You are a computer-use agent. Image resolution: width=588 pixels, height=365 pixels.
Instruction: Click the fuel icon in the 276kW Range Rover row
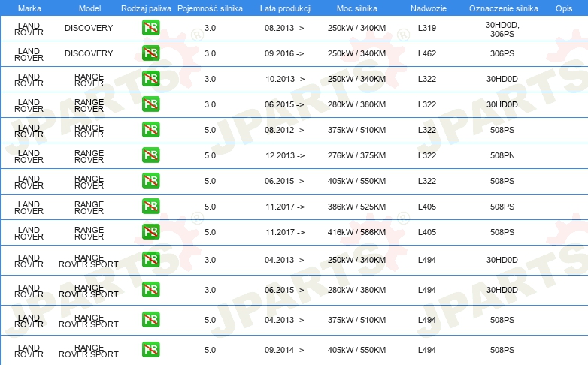pyautogui.click(x=150, y=155)
